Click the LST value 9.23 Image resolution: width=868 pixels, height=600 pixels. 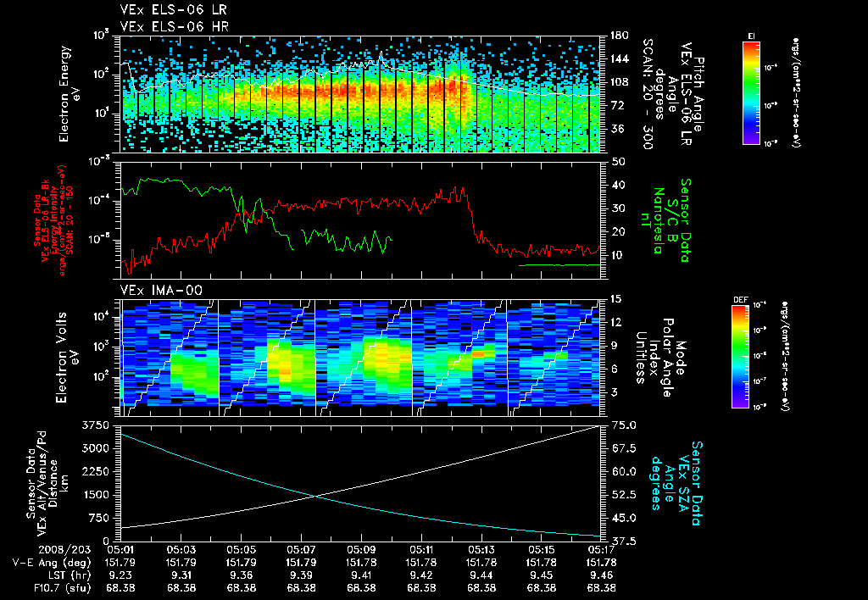tap(120, 575)
